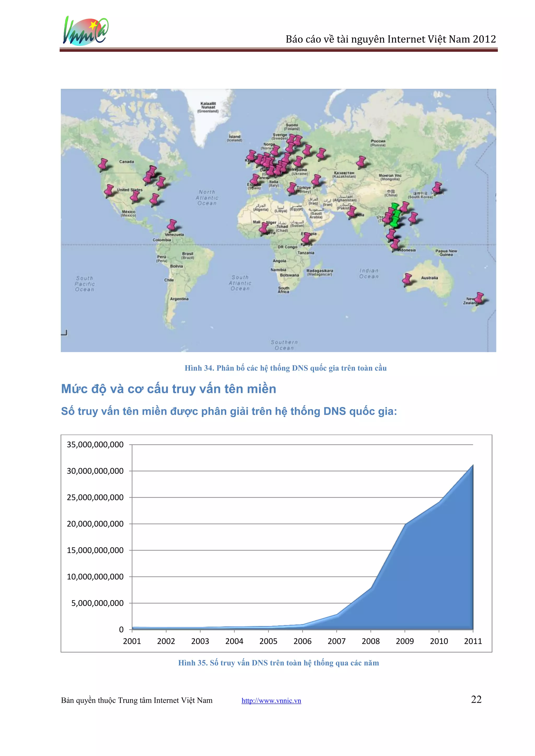Click the 'Indian Ocean' map label
The image size is (535, 756).
click(369, 274)
